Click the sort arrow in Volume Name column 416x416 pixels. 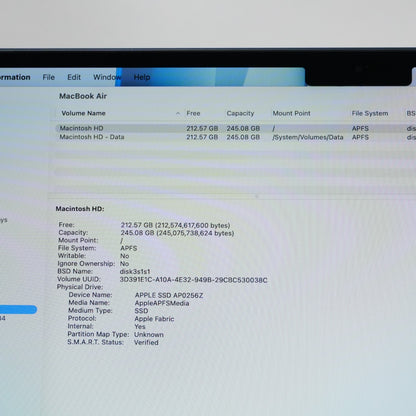[x=178, y=114]
